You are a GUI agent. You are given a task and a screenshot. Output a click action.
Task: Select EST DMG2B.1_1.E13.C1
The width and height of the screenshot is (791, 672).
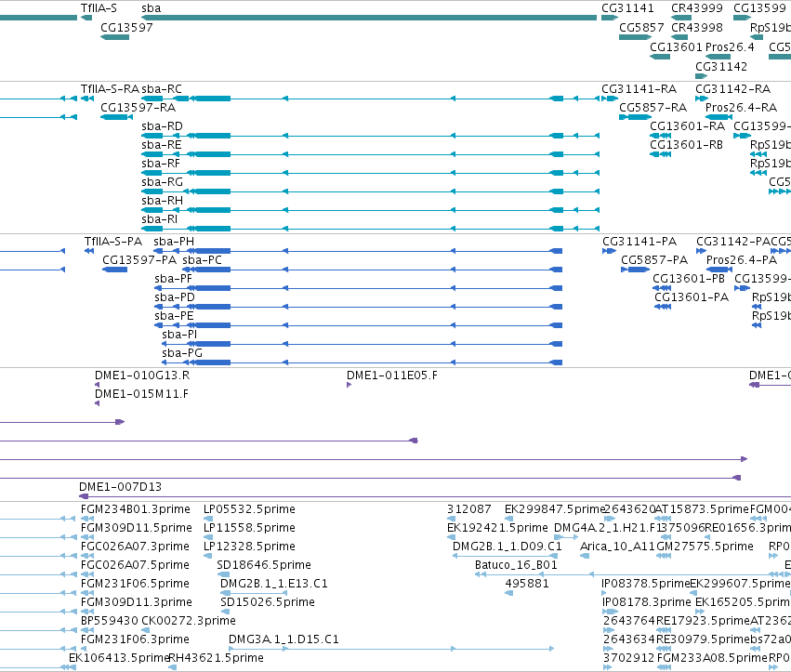[x=274, y=584]
